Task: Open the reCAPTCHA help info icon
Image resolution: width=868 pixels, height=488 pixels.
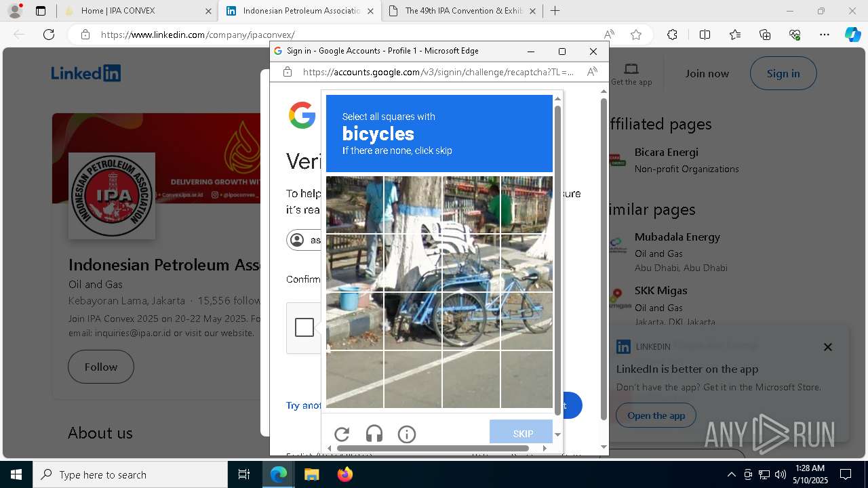Action: 407,434
